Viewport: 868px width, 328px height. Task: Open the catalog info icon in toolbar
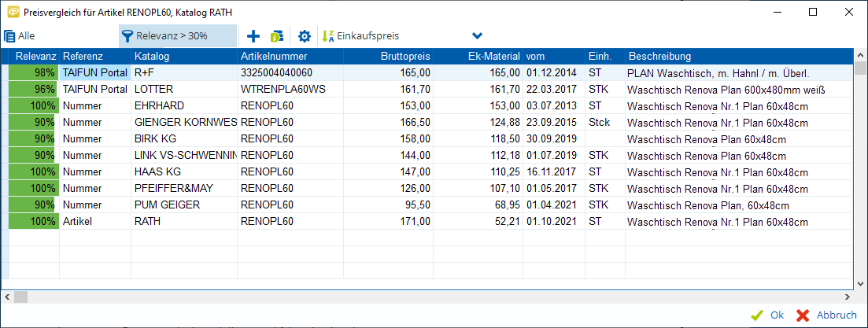(276, 36)
